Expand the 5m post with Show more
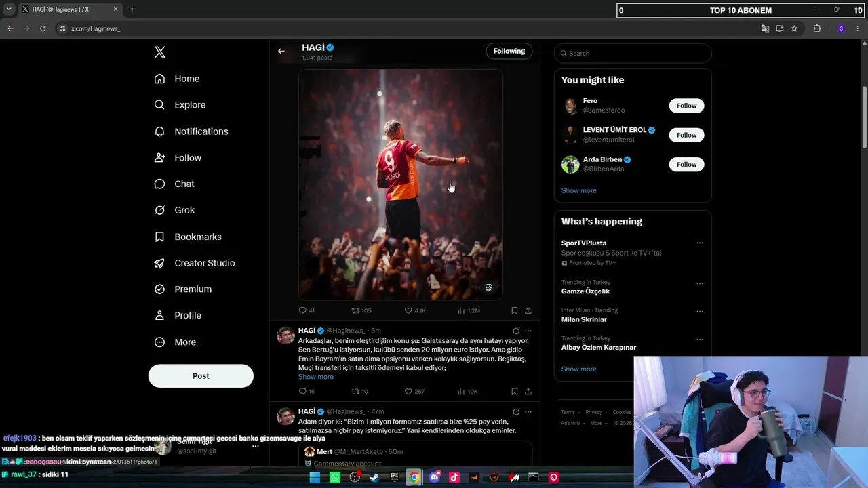Screen dimensions: 868x488 pyautogui.click(x=316, y=377)
